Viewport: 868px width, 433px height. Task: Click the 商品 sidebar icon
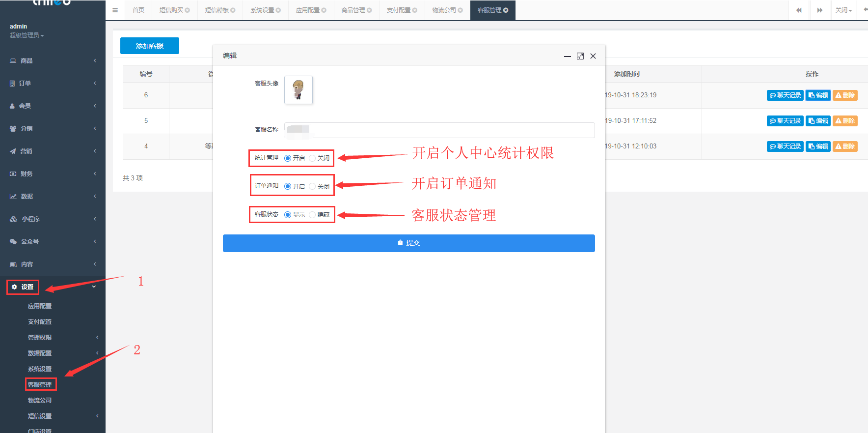point(13,60)
